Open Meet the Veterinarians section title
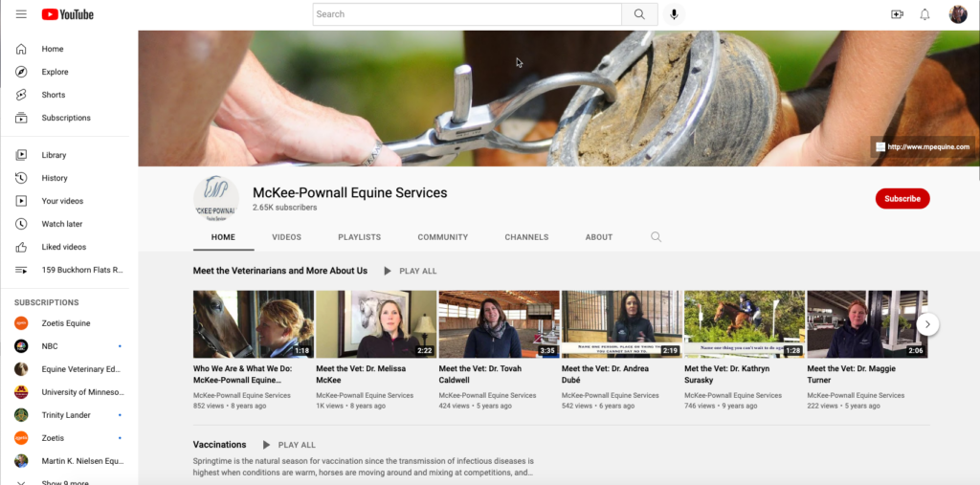This screenshot has height=485, width=980. click(280, 272)
